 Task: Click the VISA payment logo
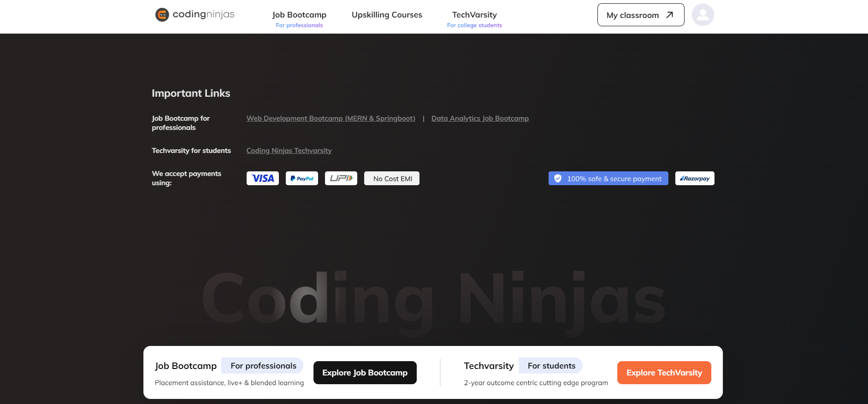(x=263, y=178)
